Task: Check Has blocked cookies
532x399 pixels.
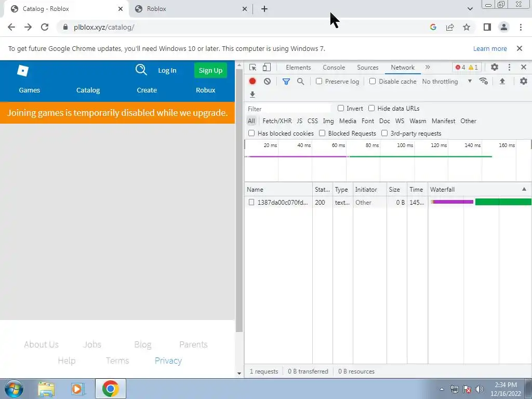Action: tap(251, 133)
